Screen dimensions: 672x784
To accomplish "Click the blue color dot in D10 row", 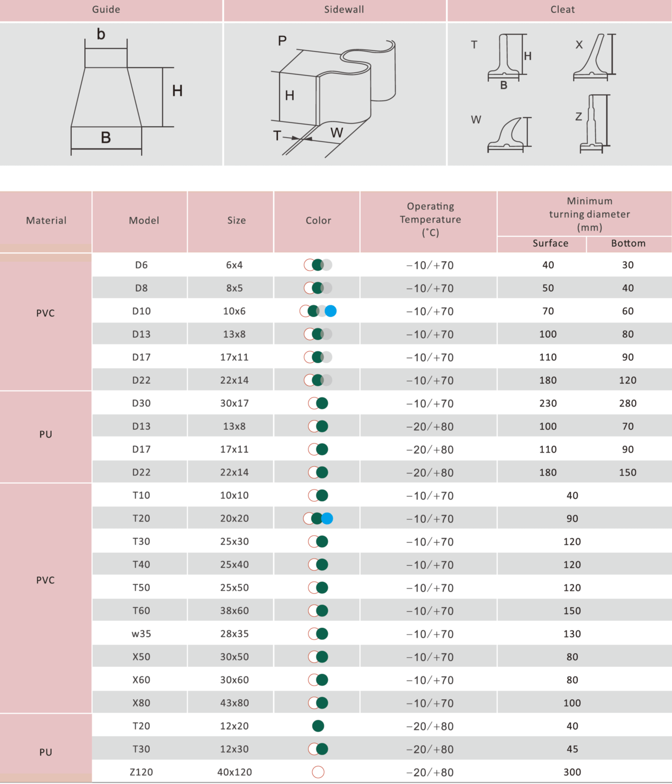I will coord(331,311).
